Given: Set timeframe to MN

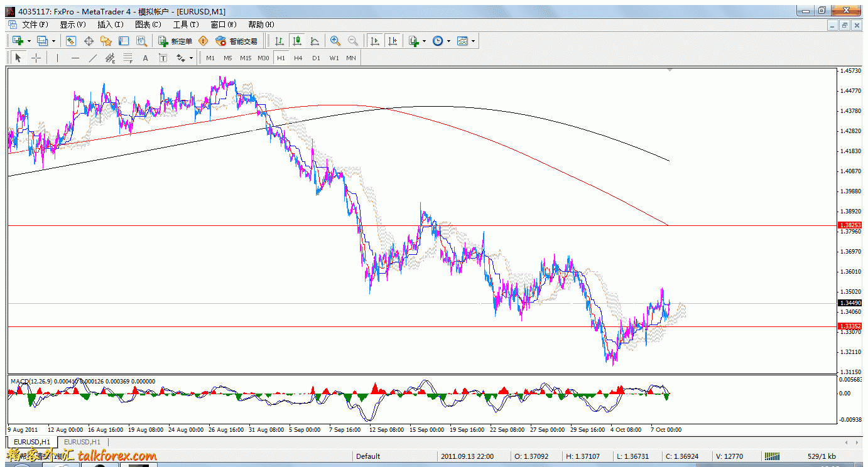Looking at the screenshot, I should coord(351,58).
